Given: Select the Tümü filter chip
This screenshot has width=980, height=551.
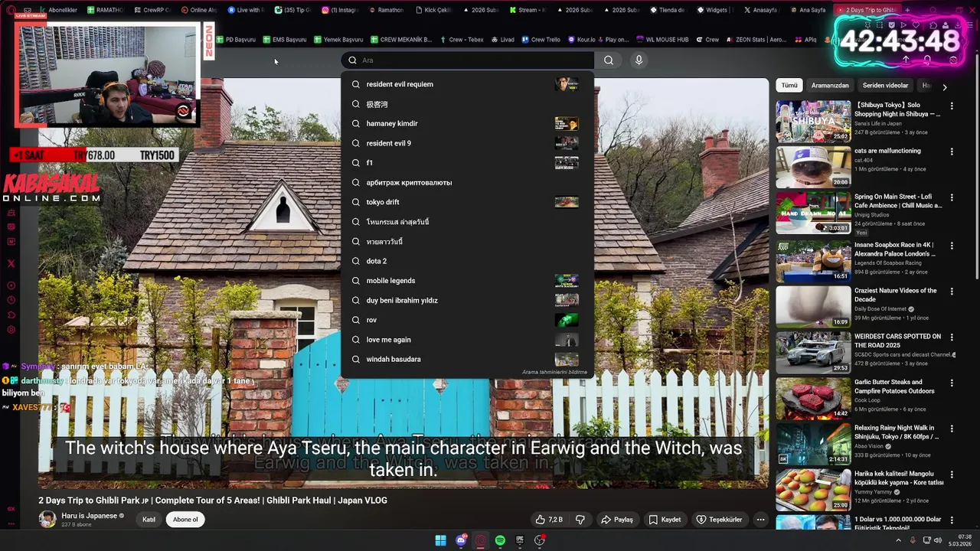Looking at the screenshot, I should tap(789, 86).
